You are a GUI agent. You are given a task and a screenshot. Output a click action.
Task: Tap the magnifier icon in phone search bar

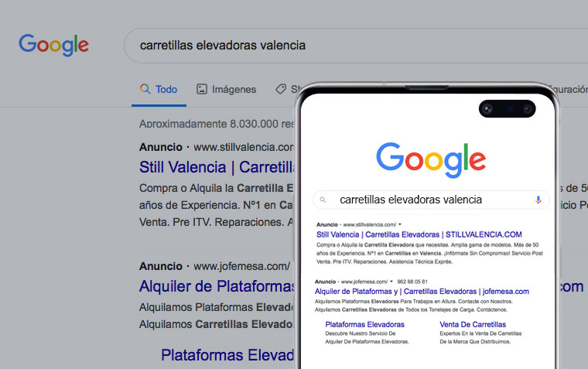click(x=324, y=200)
